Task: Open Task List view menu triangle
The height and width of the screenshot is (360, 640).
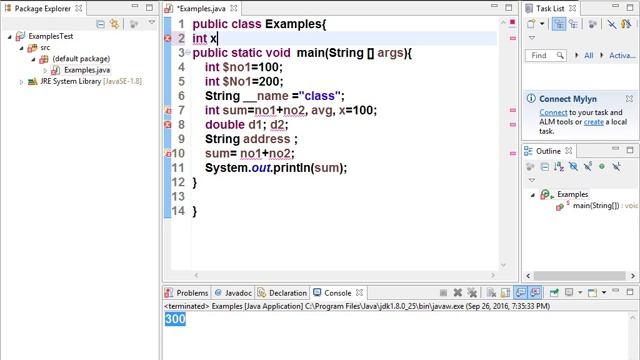Action: coord(532,38)
